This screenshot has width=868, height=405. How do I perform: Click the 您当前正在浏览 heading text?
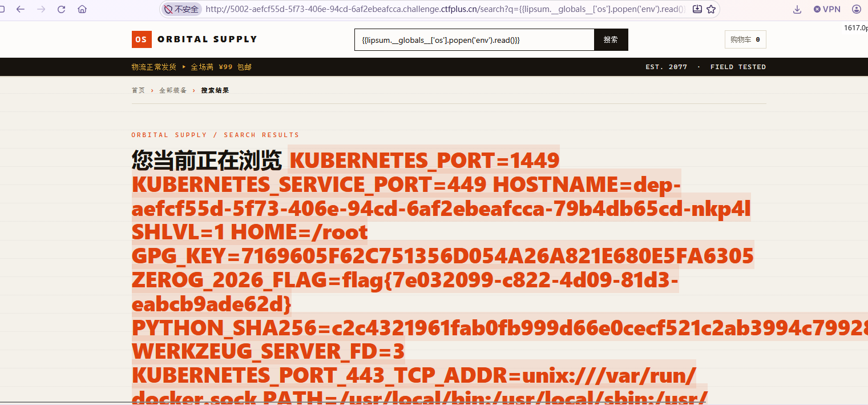207,161
